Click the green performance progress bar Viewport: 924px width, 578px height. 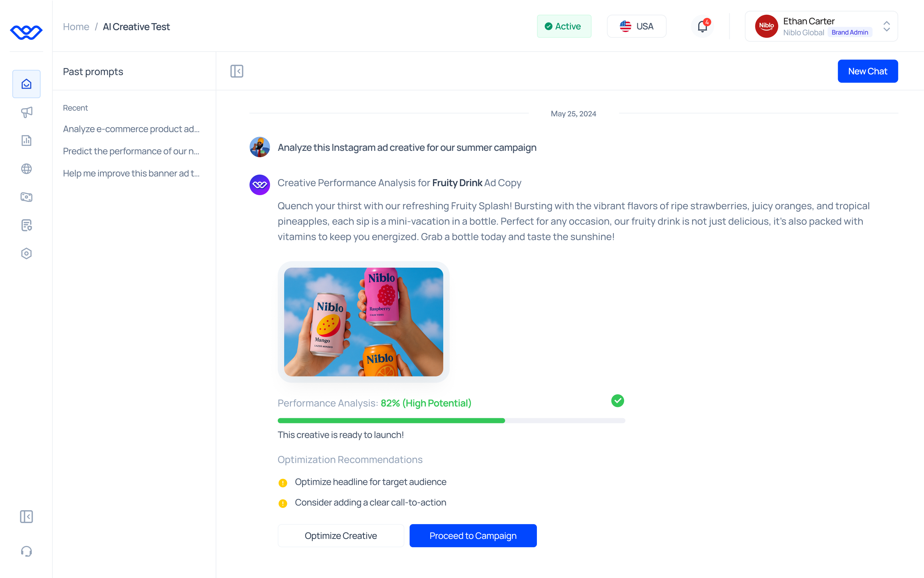click(x=391, y=420)
